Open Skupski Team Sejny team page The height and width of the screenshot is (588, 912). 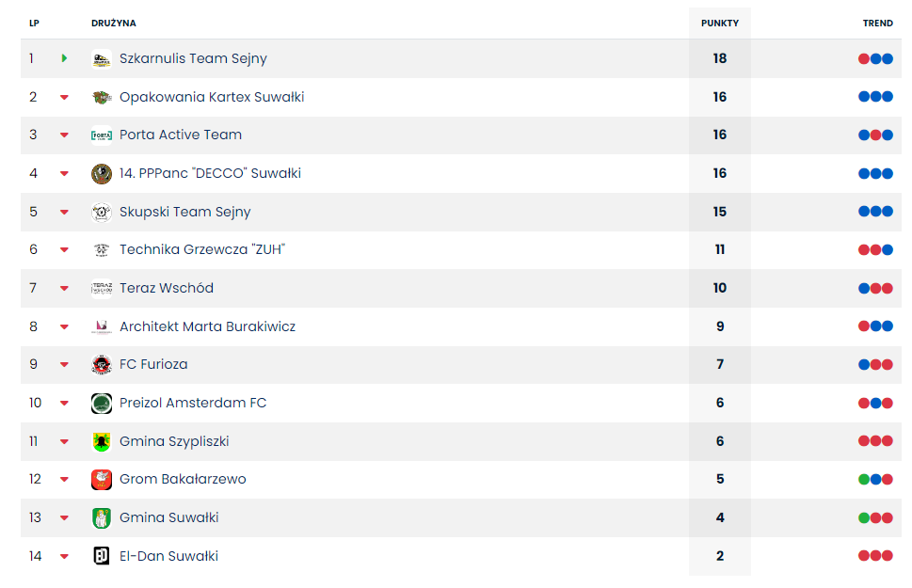[184, 212]
